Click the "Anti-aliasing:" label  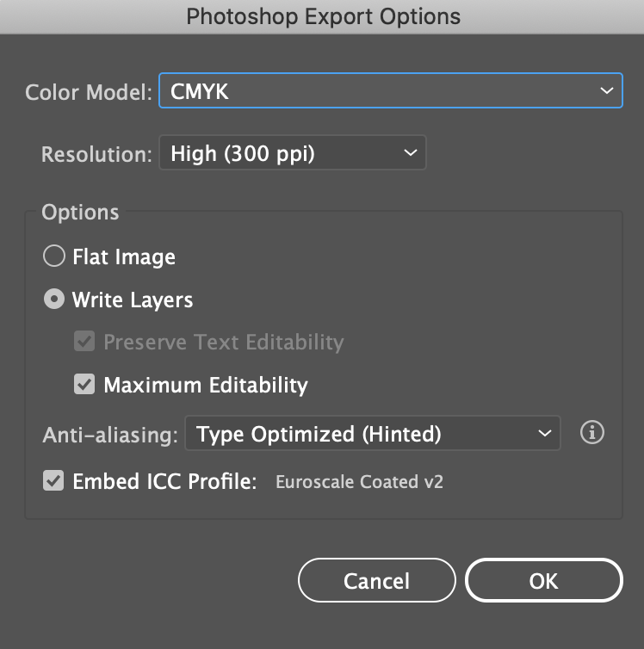(110, 435)
